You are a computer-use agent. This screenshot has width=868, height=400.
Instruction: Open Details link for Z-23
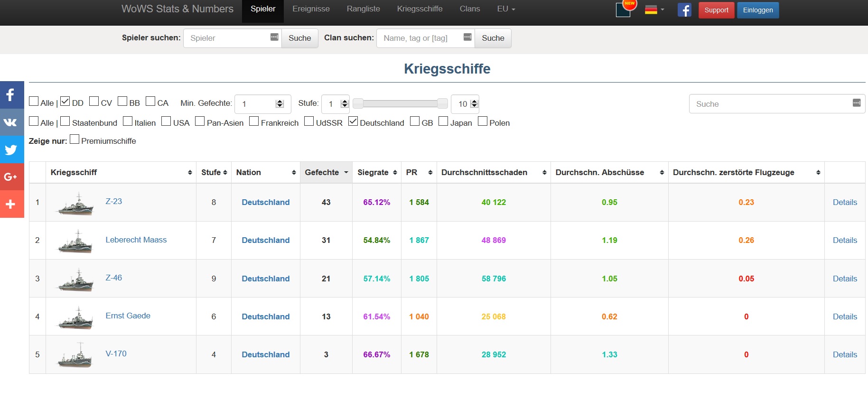point(845,202)
